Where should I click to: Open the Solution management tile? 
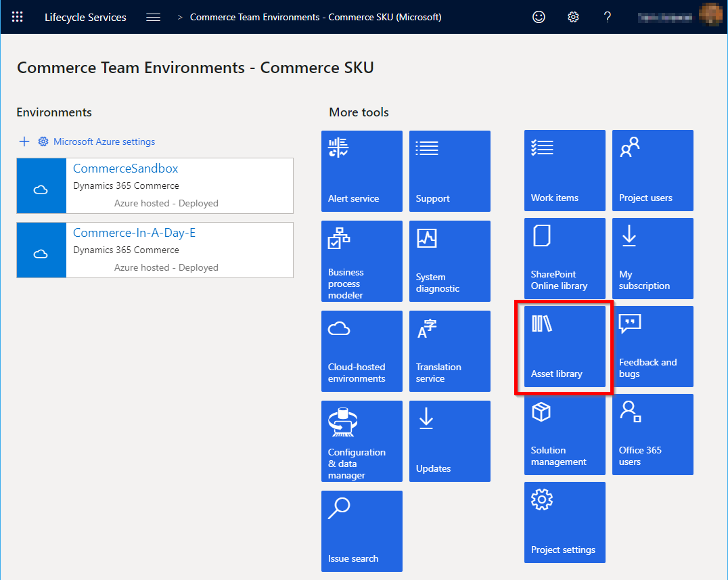(x=564, y=434)
